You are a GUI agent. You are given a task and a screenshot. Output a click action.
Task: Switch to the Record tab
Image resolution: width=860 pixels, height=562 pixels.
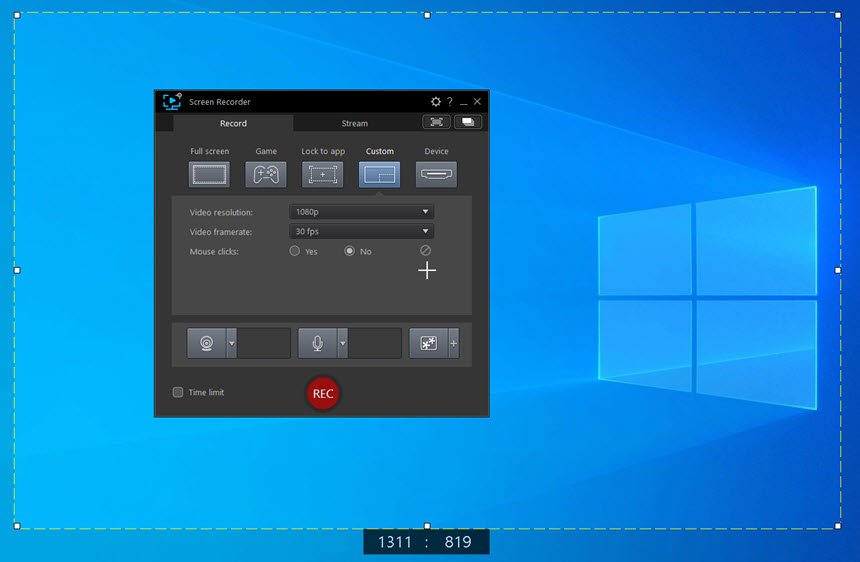[233, 123]
